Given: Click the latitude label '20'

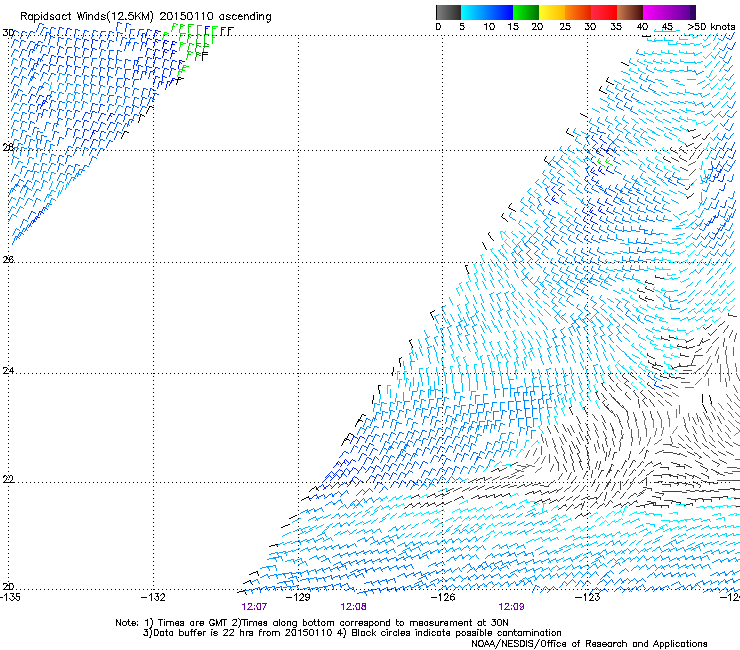Looking at the screenshot, I should 8,586.
